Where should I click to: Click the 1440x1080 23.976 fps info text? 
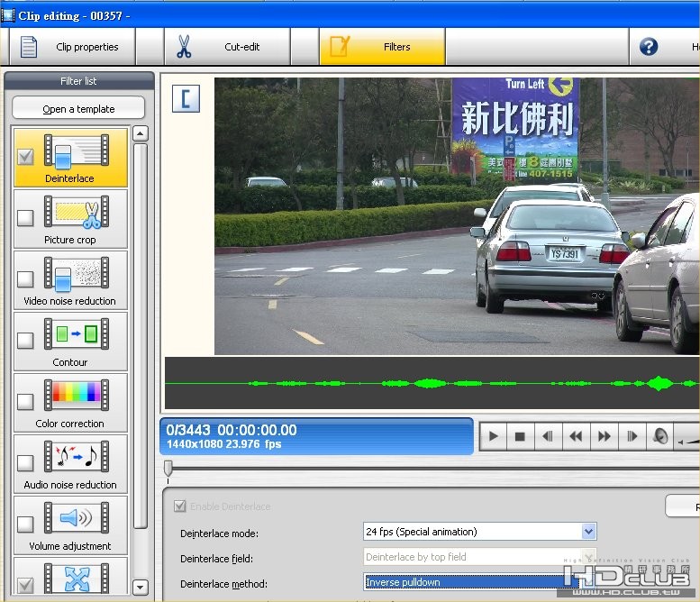224,444
